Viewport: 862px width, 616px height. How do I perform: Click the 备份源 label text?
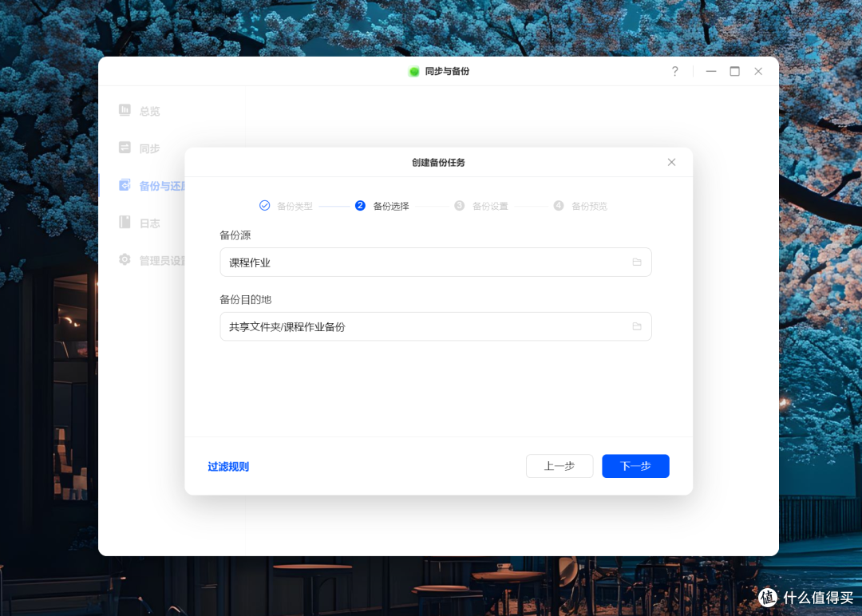235,235
